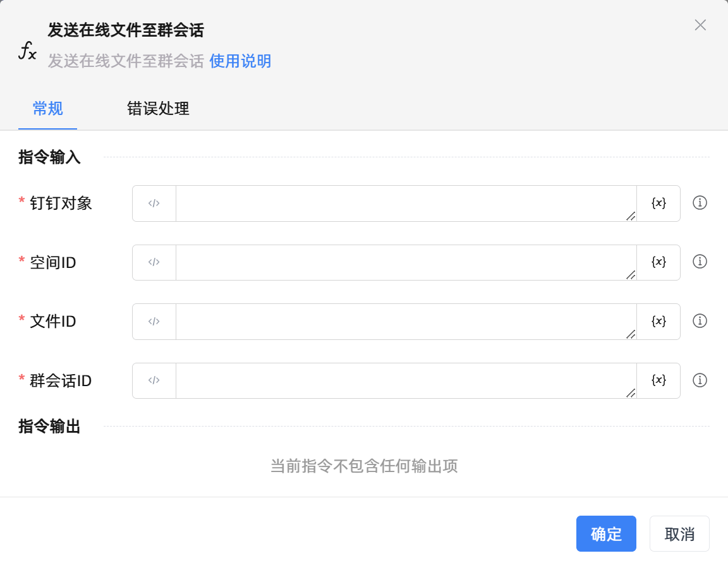
Task: Toggle code mode for 钉钉对象 field
Action: 154,203
